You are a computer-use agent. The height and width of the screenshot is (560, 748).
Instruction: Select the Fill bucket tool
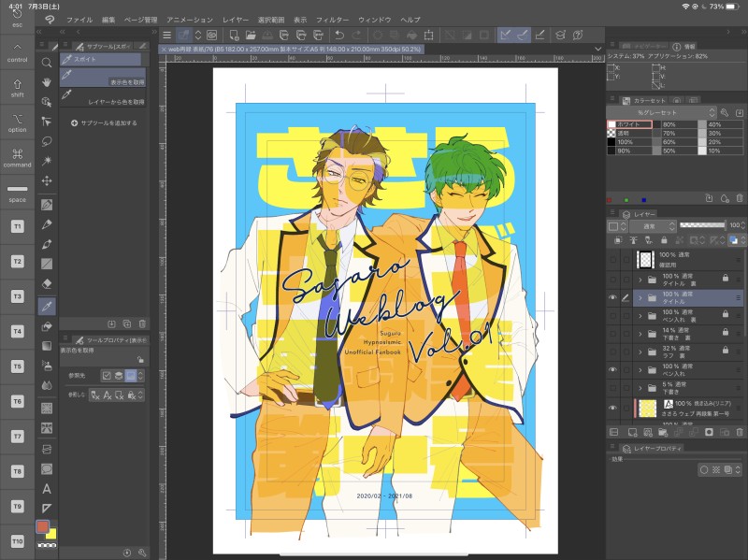click(x=46, y=326)
